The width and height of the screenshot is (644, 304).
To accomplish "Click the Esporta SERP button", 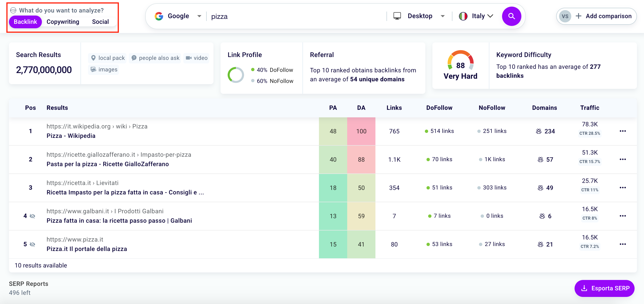I will point(604,288).
